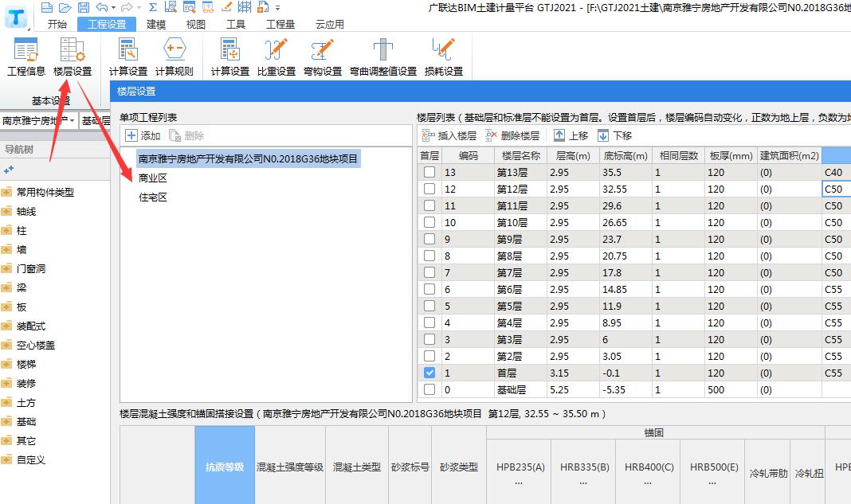This screenshot has width=851, height=504.
Task: Click 上移 move up button
Action: [571, 135]
